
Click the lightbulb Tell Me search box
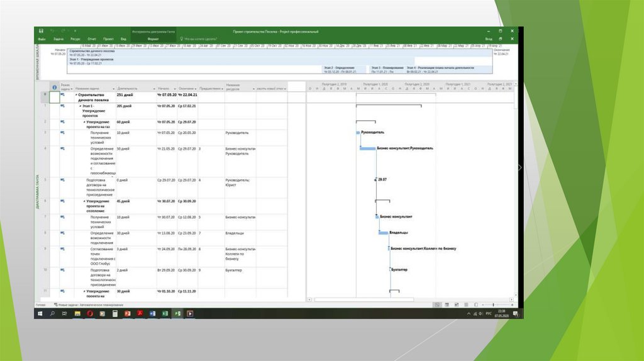[x=200, y=38]
